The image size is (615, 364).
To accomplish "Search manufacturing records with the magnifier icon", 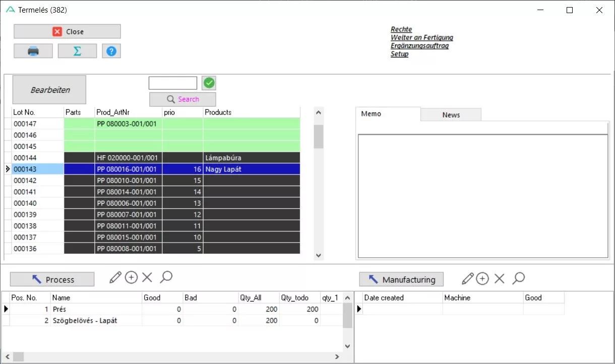I will pos(518,278).
